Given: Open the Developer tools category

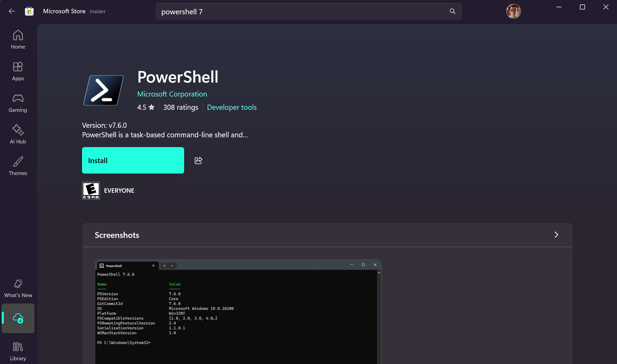Looking at the screenshot, I should click(232, 107).
